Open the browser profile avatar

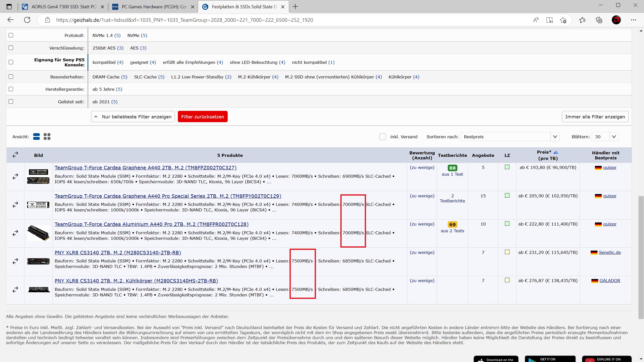pyautogui.click(x=616, y=20)
